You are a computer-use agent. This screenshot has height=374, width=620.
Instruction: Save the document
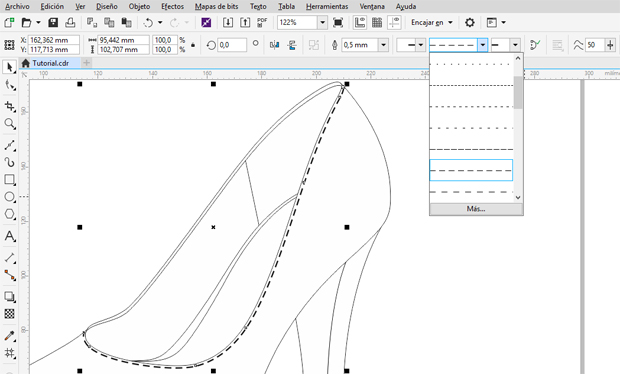pyautogui.click(x=53, y=23)
